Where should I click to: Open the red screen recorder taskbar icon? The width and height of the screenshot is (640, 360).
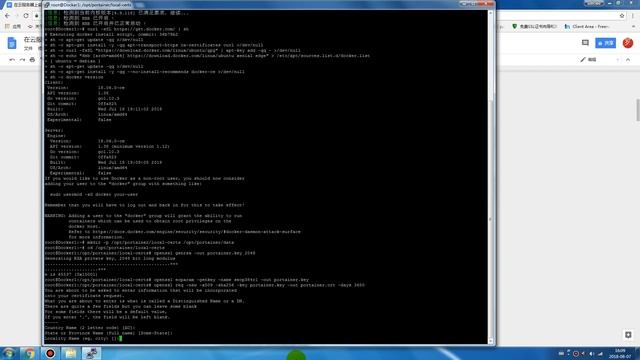tap(50, 353)
